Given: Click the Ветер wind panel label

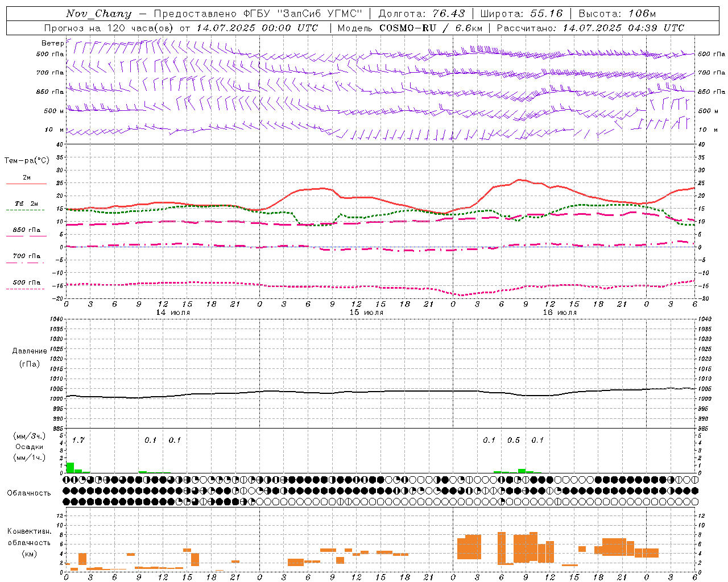Looking at the screenshot, I should (52, 43).
